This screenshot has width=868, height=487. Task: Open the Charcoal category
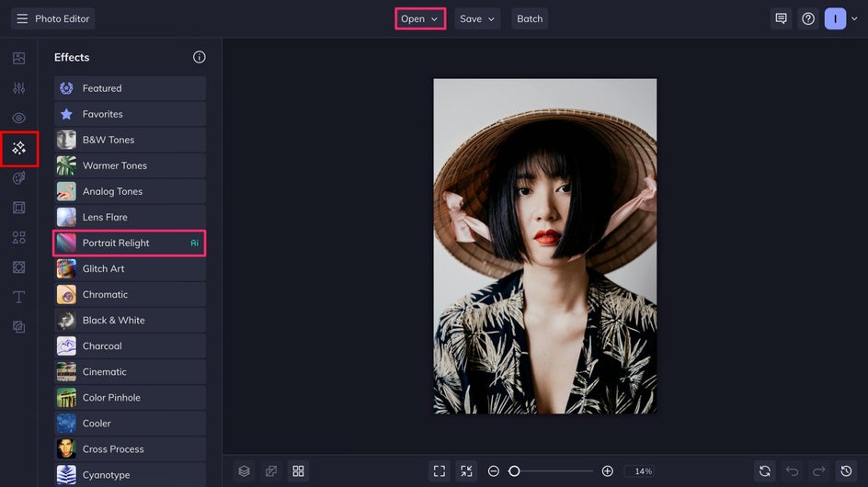pyautogui.click(x=130, y=345)
